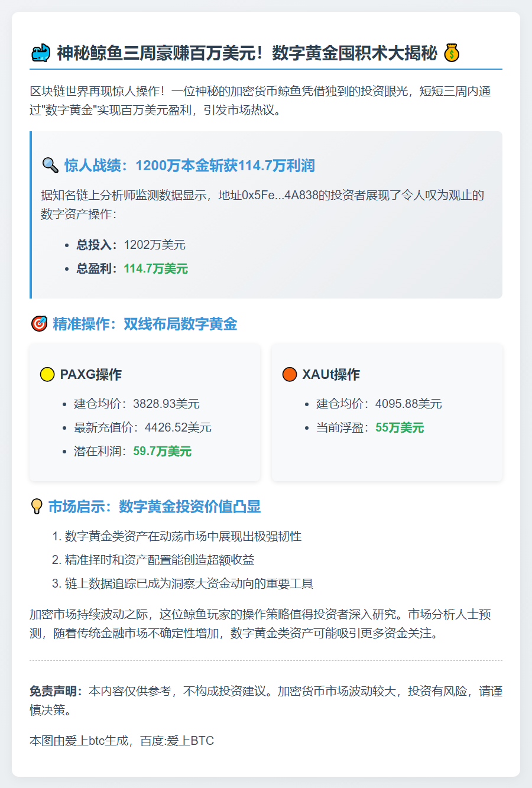Click the 精准操作 双线布局数字黄金 heading
The height and width of the screenshot is (788, 532).
click(x=145, y=324)
